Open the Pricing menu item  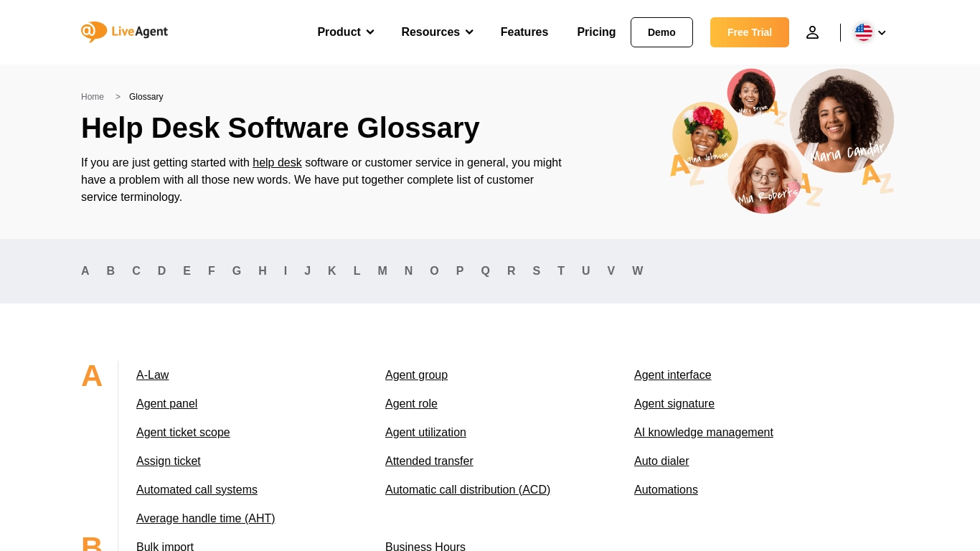click(x=596, y=32)
